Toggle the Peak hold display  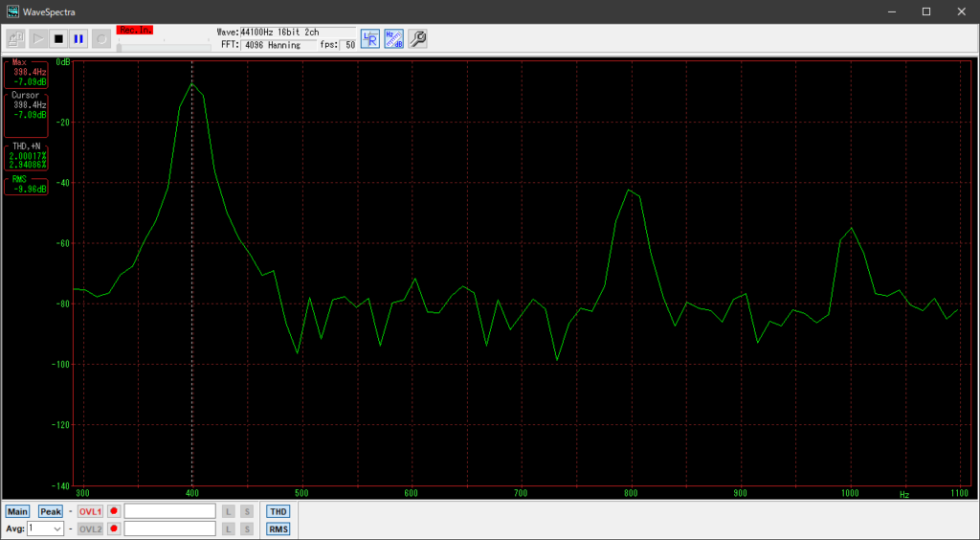[x=51, y=511]
